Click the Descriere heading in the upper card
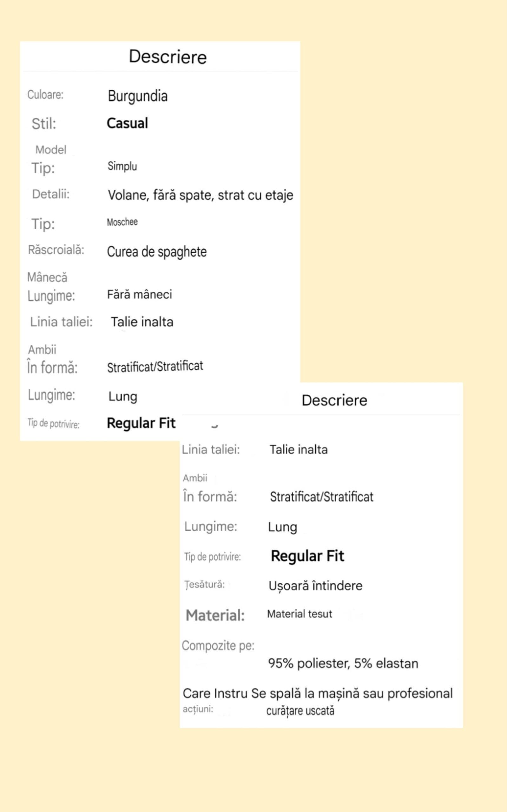The image size is (507, 812). pyautogui.click(x=168, y=57)
